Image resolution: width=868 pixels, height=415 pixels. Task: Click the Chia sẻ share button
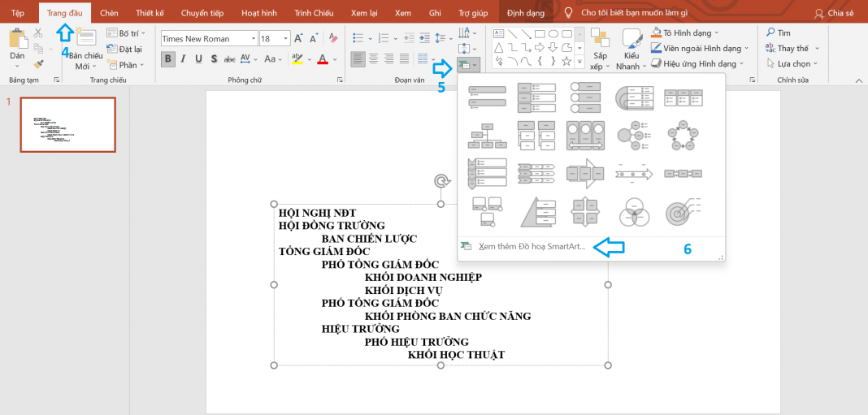point(835,13)
